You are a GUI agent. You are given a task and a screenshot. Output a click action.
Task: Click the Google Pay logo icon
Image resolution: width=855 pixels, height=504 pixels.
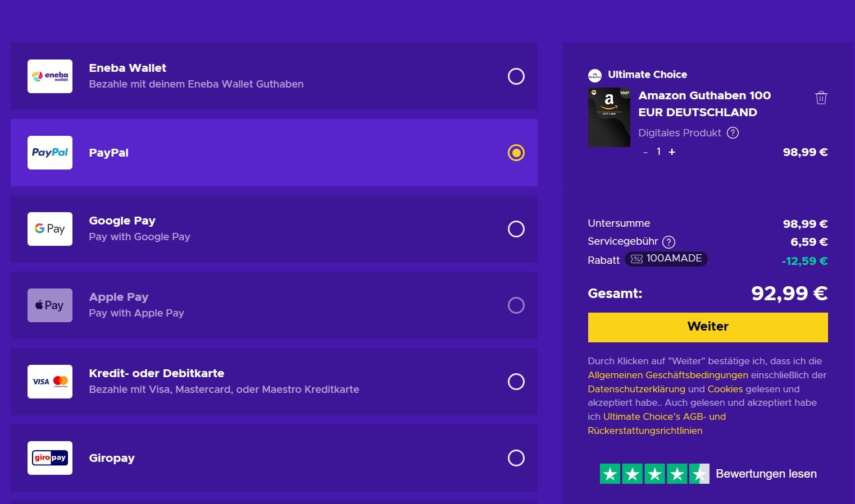pyautogui.click(x=50, y=229)
